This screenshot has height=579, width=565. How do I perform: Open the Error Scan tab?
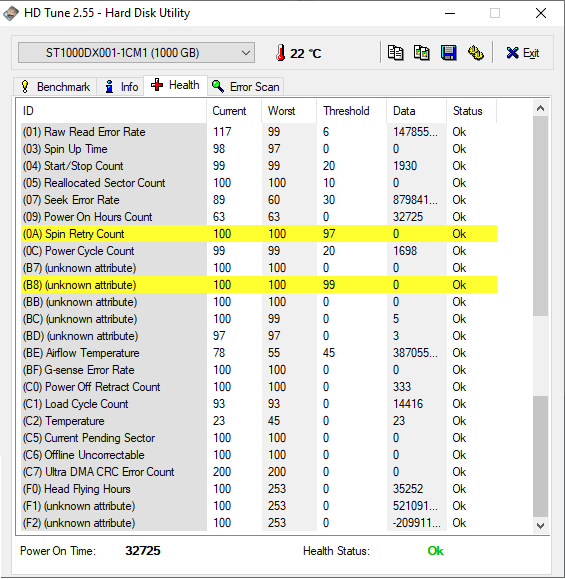point(246,87)
